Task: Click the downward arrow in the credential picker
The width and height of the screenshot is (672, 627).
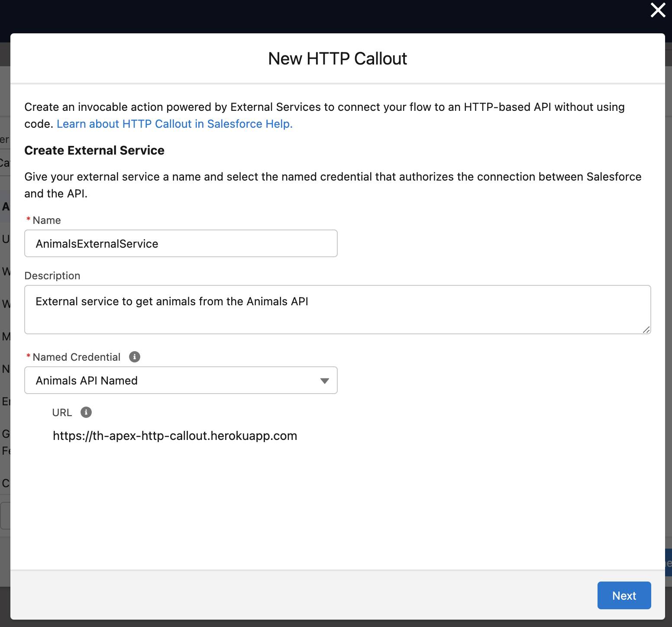Action: [x=324, y=381]
